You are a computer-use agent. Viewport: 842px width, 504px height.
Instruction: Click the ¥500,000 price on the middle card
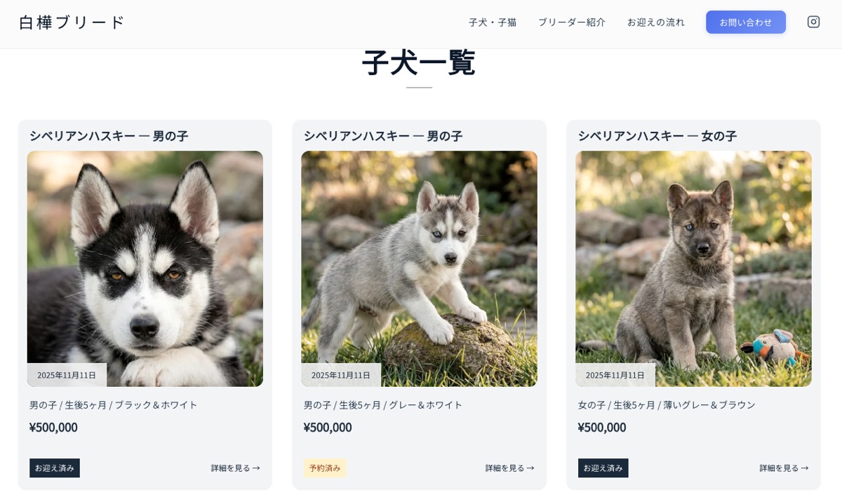pos(327,428)
